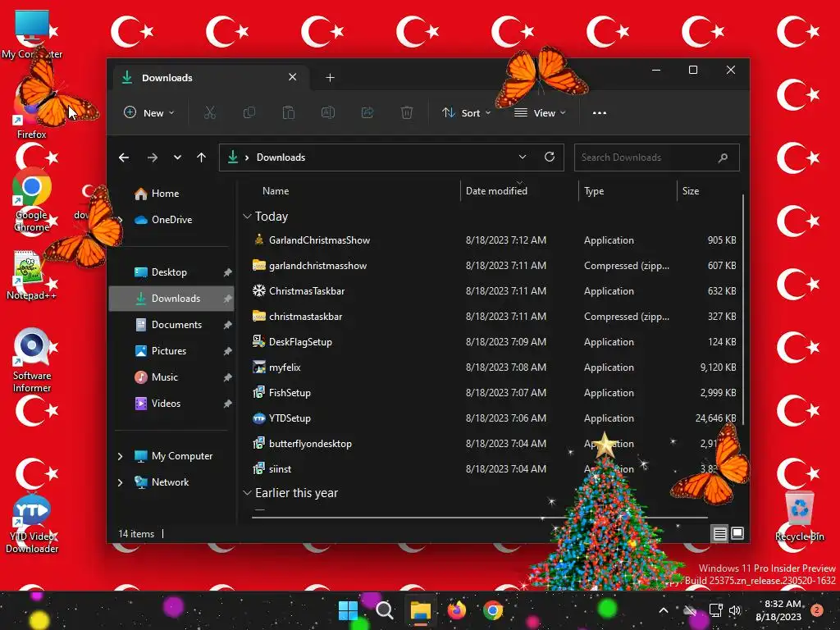
Task: Click File Explorer taskbar icon
Action: [421, 610]
